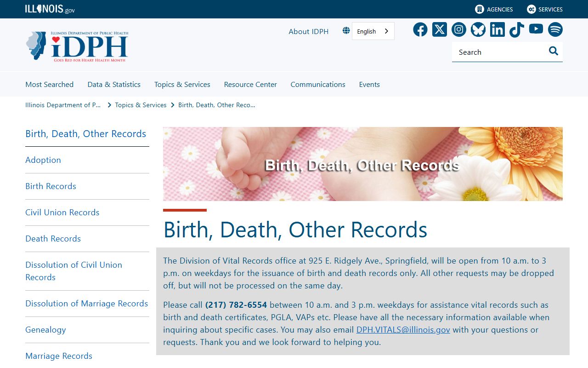Click the Topics & Services breadcrumb
This screenshot has width=588, height=368.
click(141, 105)
